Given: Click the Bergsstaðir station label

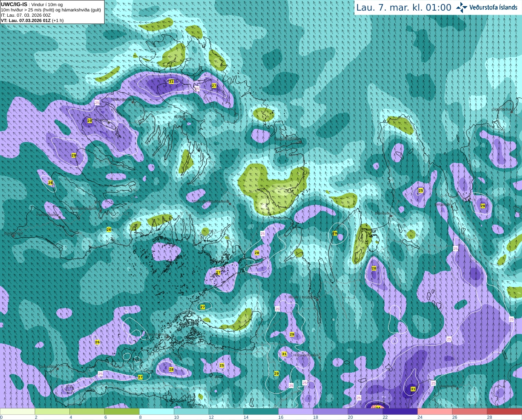Looking at the screenshot, I should pos(443,204).
